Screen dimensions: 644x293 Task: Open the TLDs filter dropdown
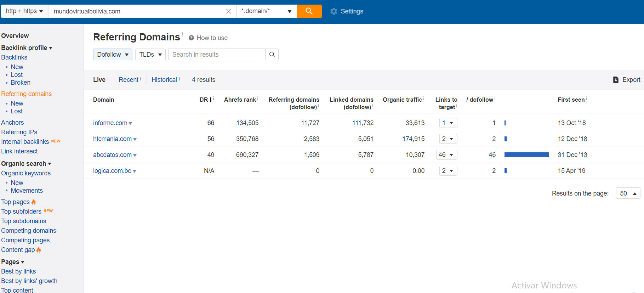[x=150, y=55]
